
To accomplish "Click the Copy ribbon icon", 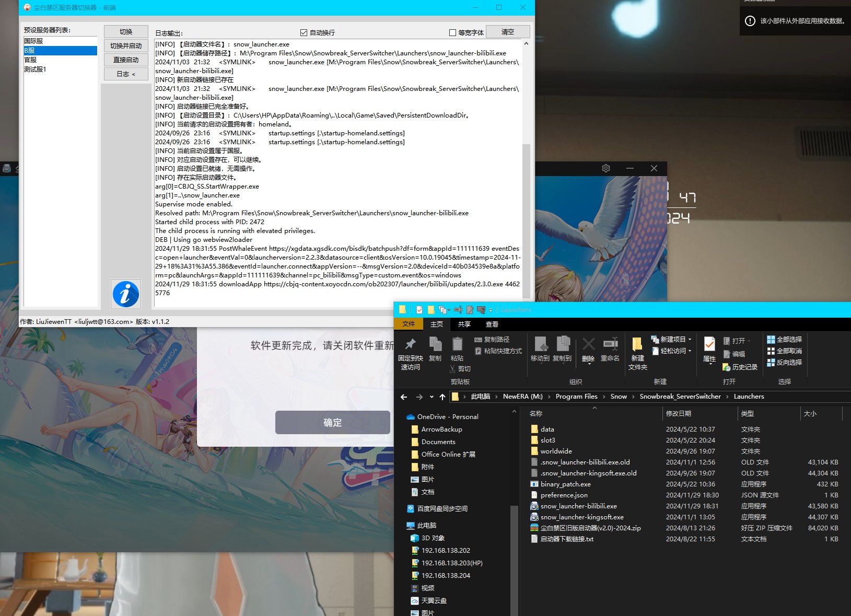I will tap(435, 344).
